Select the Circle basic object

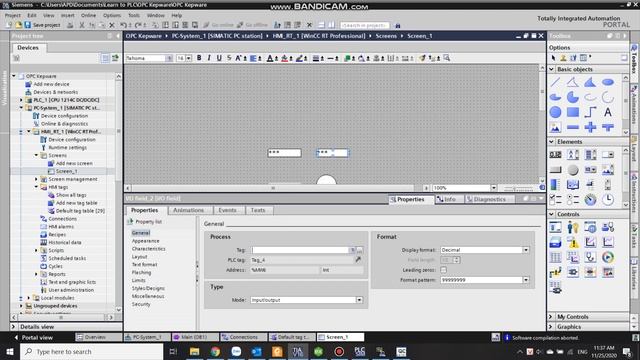(555, 112)
